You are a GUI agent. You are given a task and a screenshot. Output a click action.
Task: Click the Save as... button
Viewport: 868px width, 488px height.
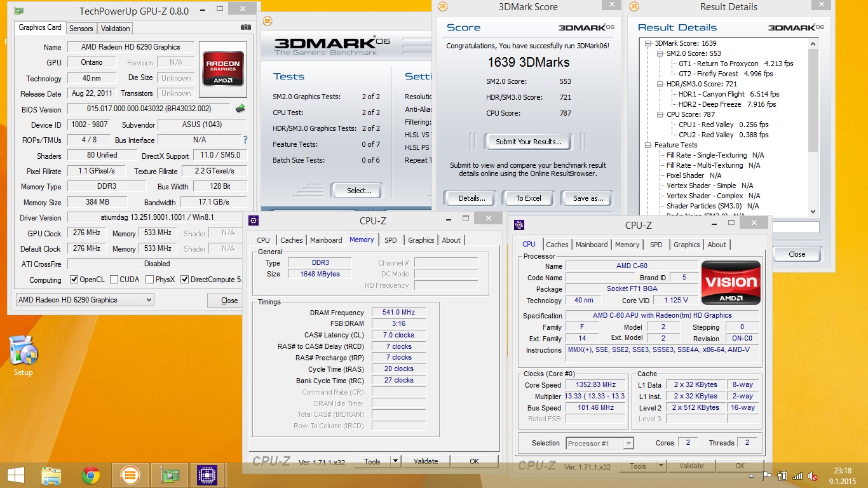(588, 198)
